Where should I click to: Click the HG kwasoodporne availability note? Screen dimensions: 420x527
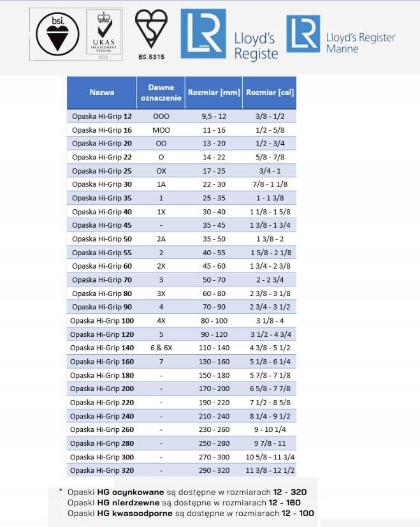click(x=190, y=513)
